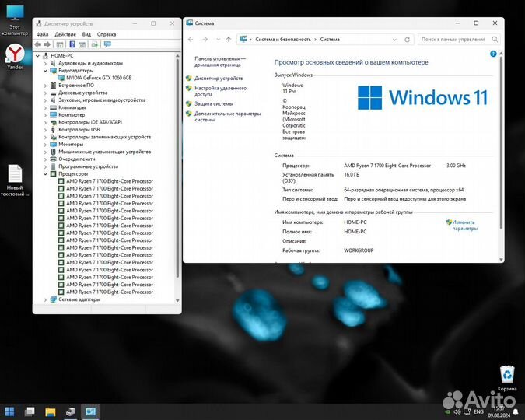The image size is (525, 420).
Task: Click the back arrow in Device Manager toolbar
Action: (x=39, y=44)
